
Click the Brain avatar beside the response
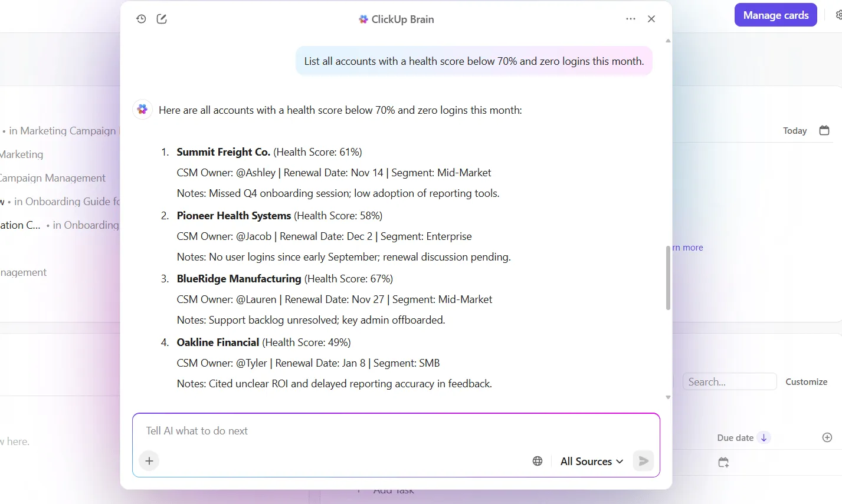(x=142, y=109)
